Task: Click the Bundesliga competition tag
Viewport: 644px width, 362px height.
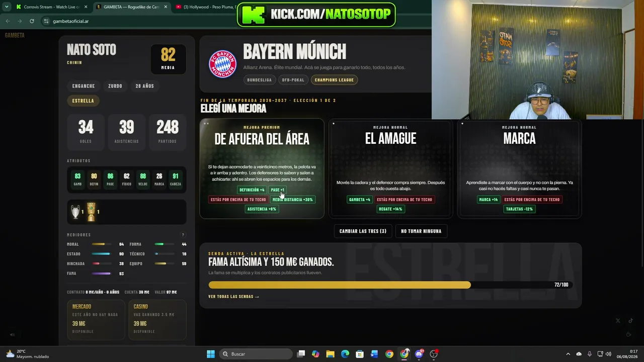Action: (x=259, y=80)
